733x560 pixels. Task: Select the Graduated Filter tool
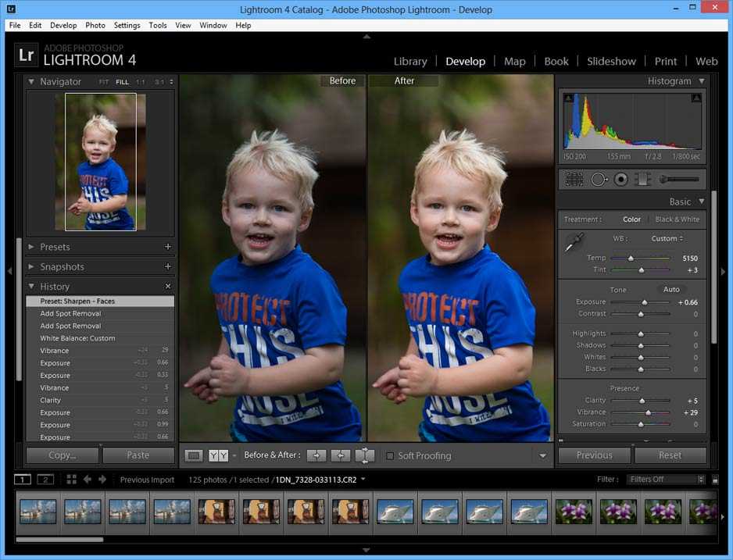[x=643, y=180]
